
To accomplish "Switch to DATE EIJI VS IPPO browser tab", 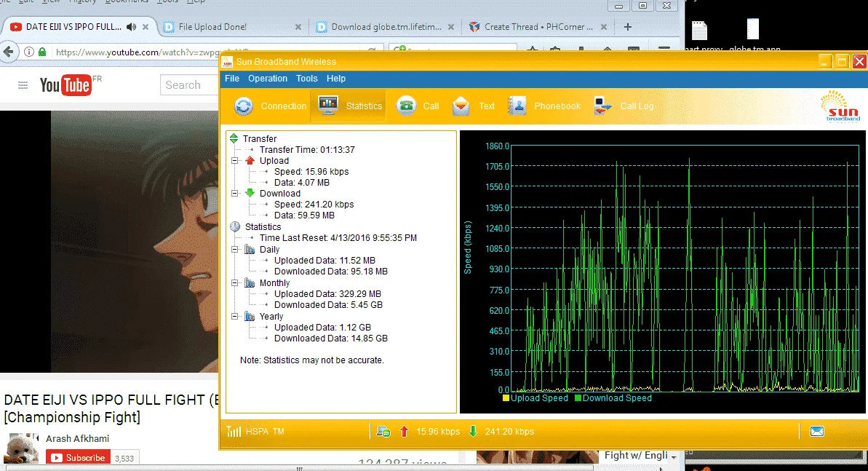I will (x=73, y=27).
